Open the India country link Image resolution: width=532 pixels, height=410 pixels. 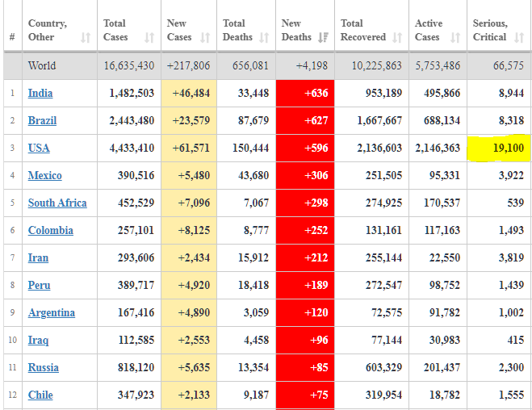(x=40, y=94)
